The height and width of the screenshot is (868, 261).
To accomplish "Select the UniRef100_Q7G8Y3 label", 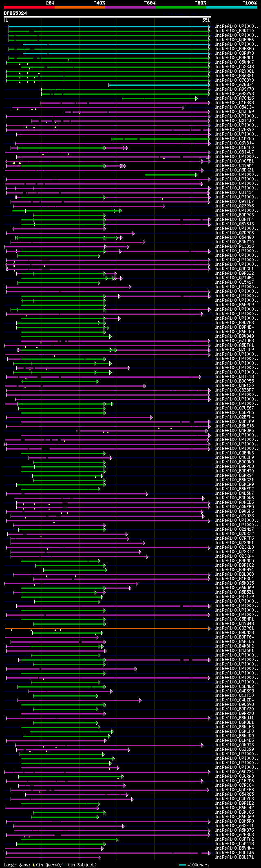I will tap(234, 80).
